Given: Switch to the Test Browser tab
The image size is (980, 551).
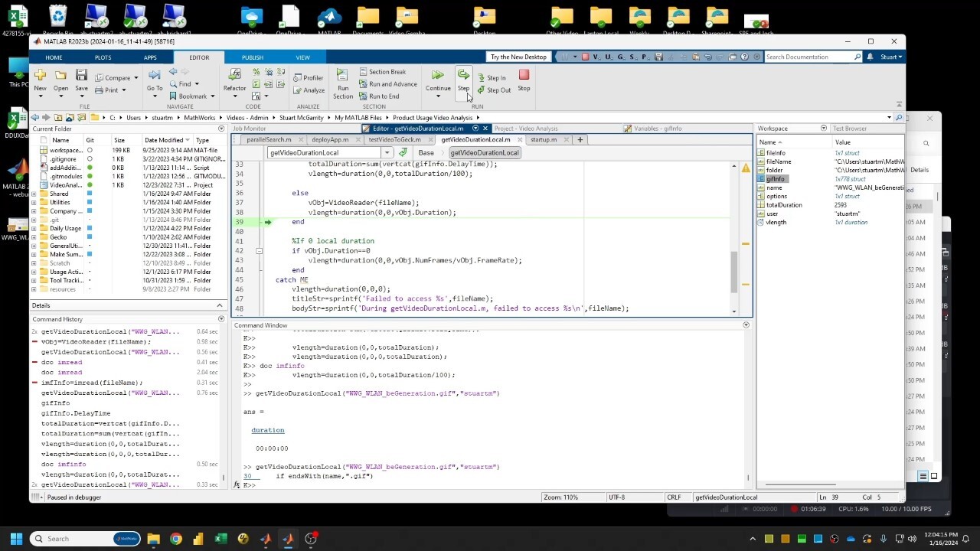Looking at the screenshot, I should 850,129.
